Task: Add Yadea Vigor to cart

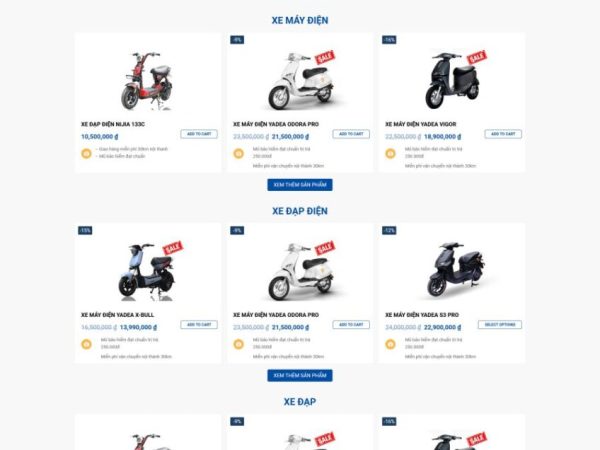Action: coord(503,134)
